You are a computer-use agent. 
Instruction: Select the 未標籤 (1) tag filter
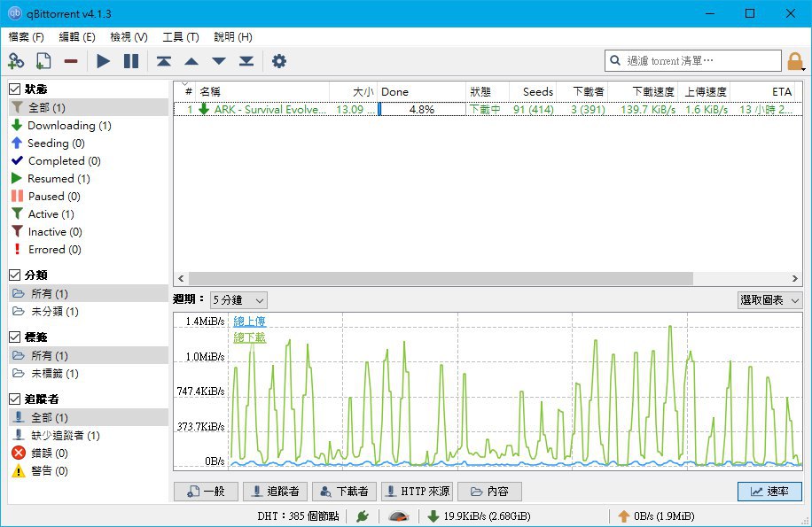(x=89, y=374)
